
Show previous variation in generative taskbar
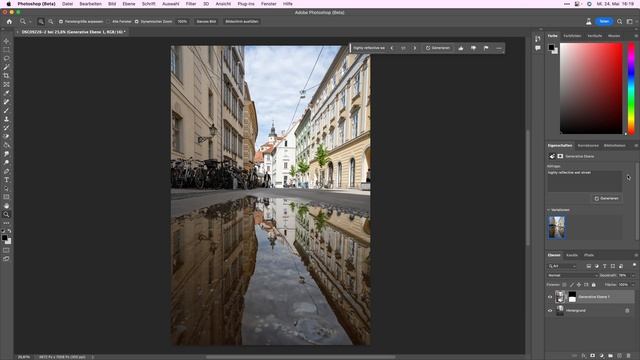391,48
